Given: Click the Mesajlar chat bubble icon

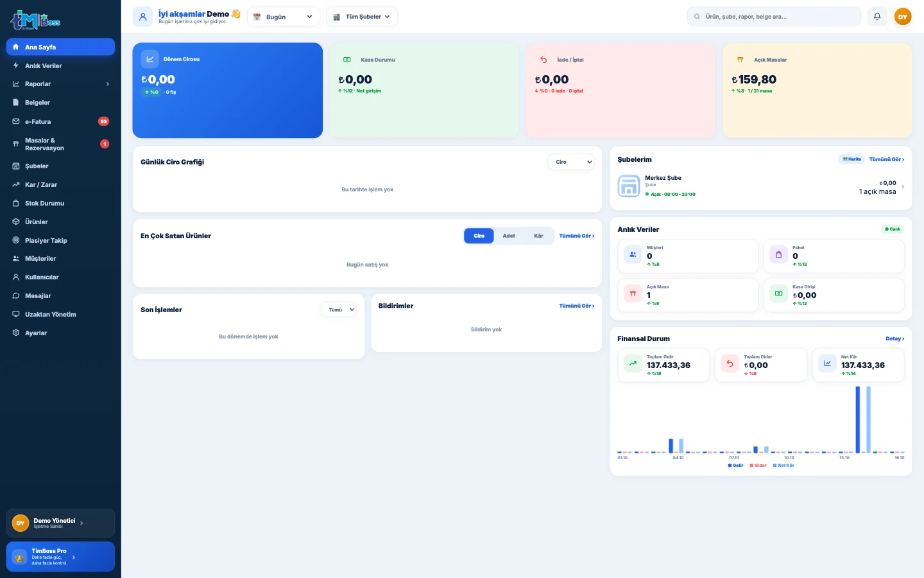Looking at the screenshot, I should coord(16,295).
